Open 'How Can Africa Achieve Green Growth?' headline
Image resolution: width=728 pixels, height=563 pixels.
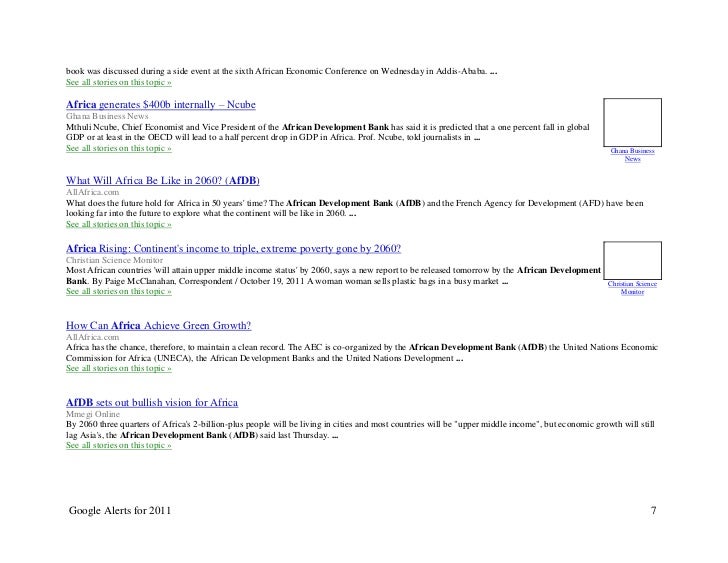(x=158, y=325)
